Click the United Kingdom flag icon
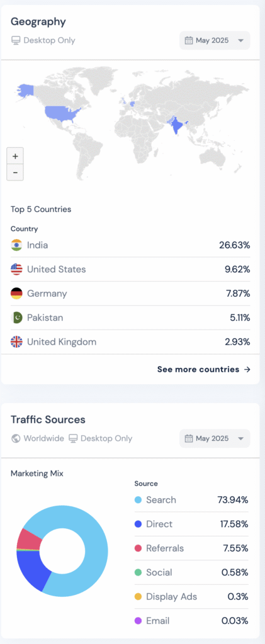The width and height of the screenshot is (265, 644). click(16, 341)
